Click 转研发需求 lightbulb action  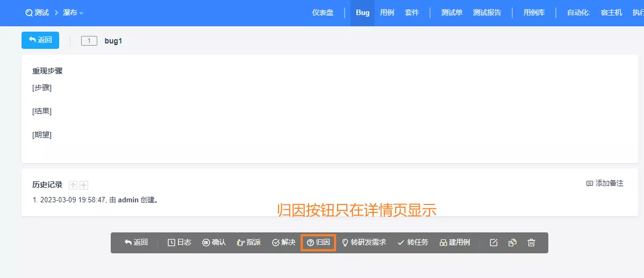[x=364, y=243]
